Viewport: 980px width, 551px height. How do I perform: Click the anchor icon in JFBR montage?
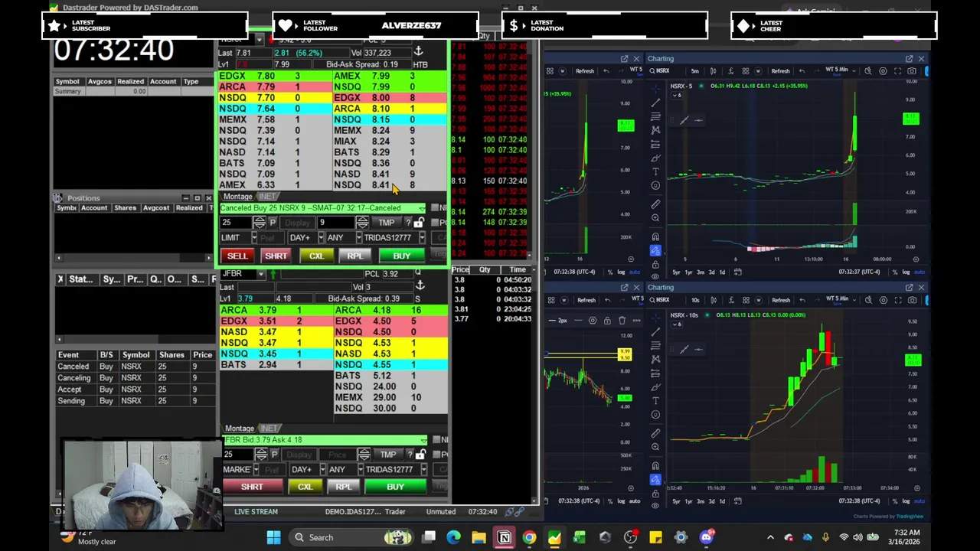[x=419, y=285]
